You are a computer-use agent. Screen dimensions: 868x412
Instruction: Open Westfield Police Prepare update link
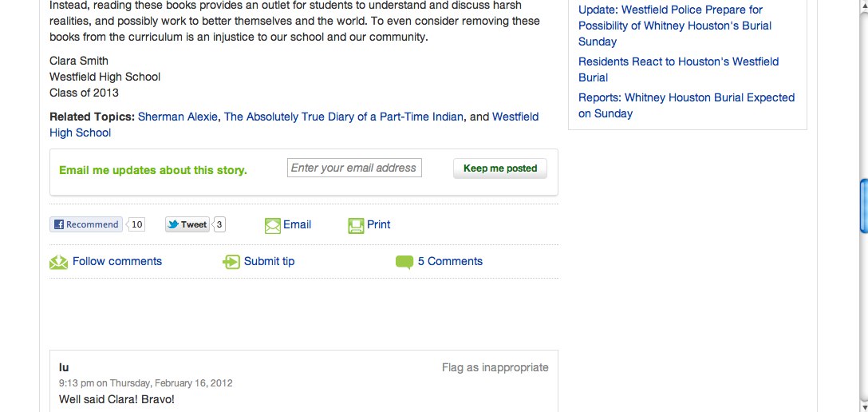click(x=675, y=26)
